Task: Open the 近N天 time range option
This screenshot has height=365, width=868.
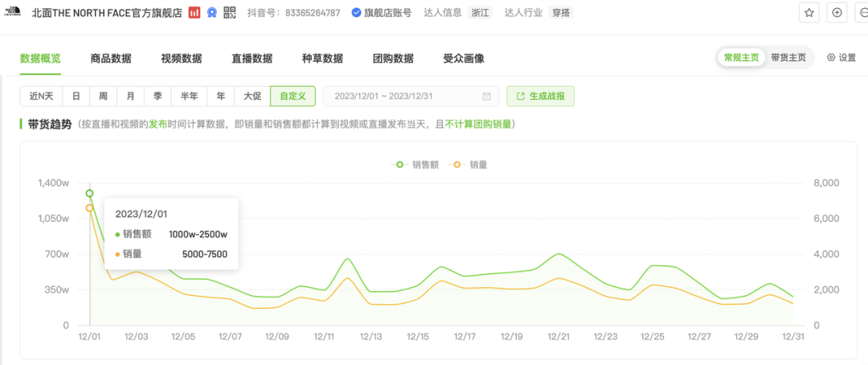Action: 41,96
